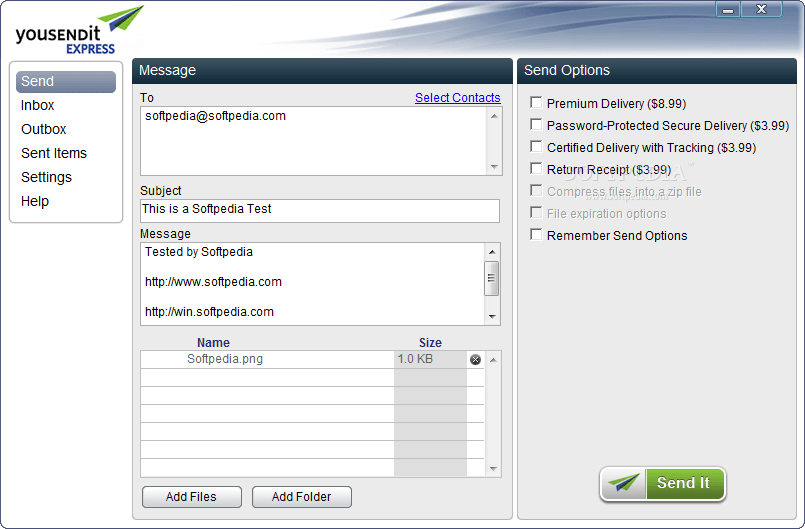Click the green Send It button
The width and height of the screenshot is (805, 529).
click(x=662, y=483)
